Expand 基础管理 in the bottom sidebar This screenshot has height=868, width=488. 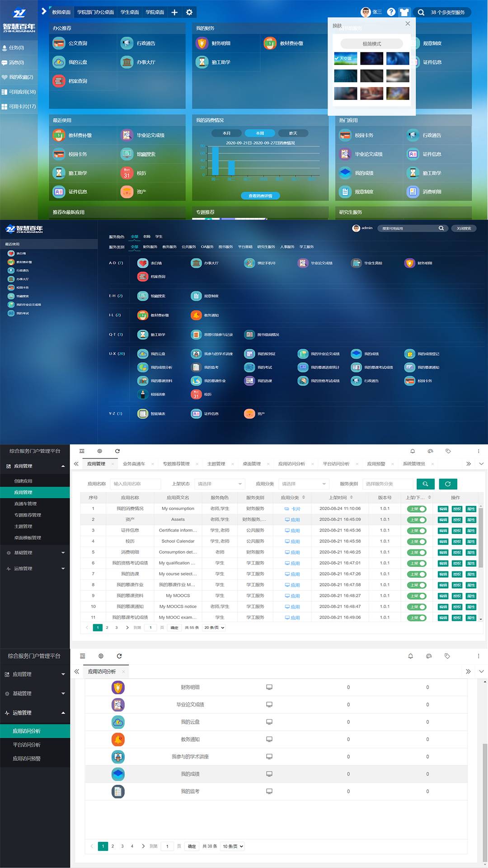(35, 693)
